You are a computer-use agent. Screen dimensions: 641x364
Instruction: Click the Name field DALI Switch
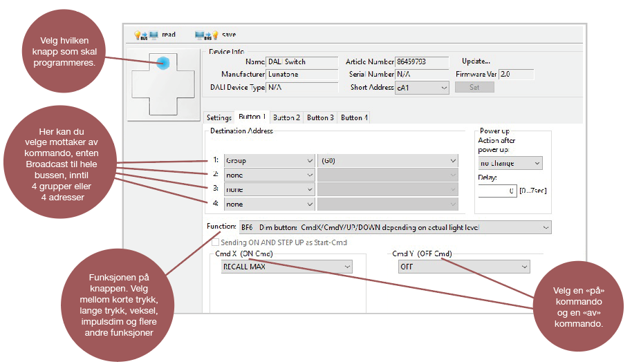(301, 62)
